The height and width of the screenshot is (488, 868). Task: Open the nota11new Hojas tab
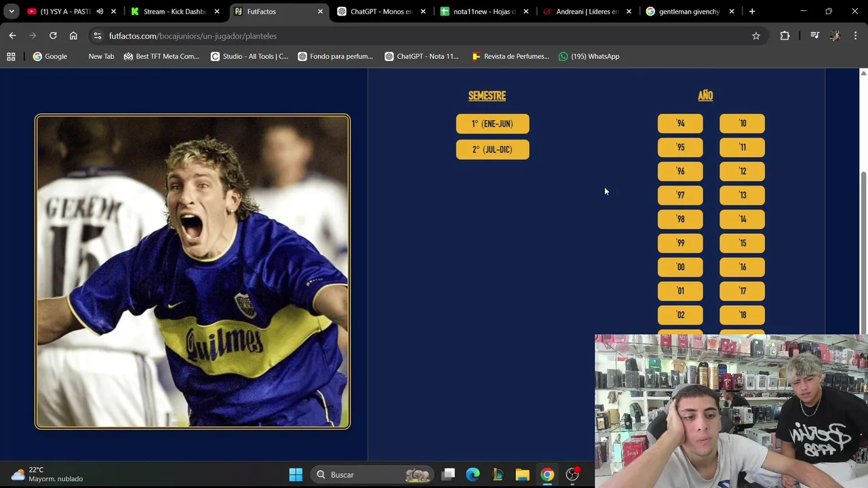pyautogui.click(x=484, y=12)
